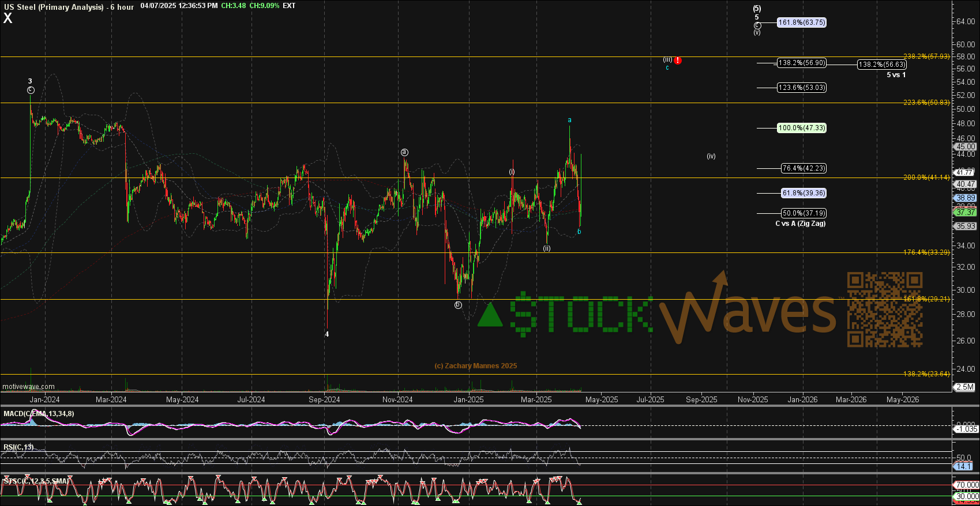Click the 'C vs A (Zig Zag)' annotation
The width and height of the screenshot is (980, 506).
coord(801,224)
